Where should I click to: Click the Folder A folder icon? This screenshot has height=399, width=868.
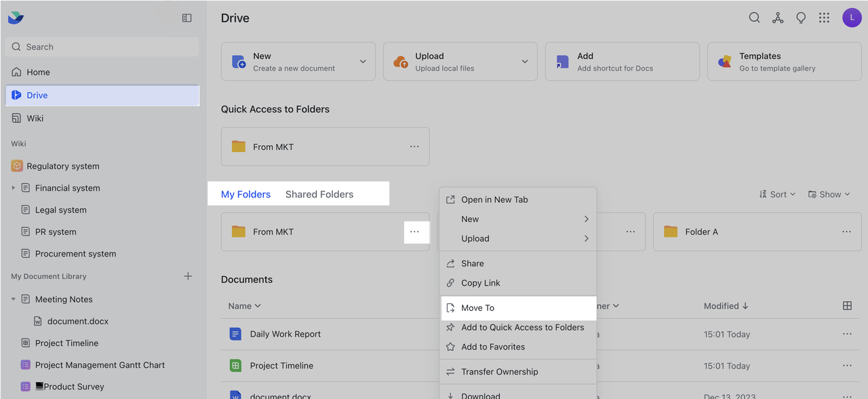click(671, 231)
